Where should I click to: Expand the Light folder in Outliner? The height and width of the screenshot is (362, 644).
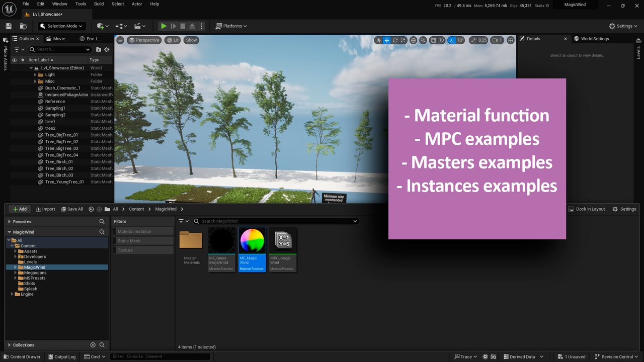click(35, 74)
